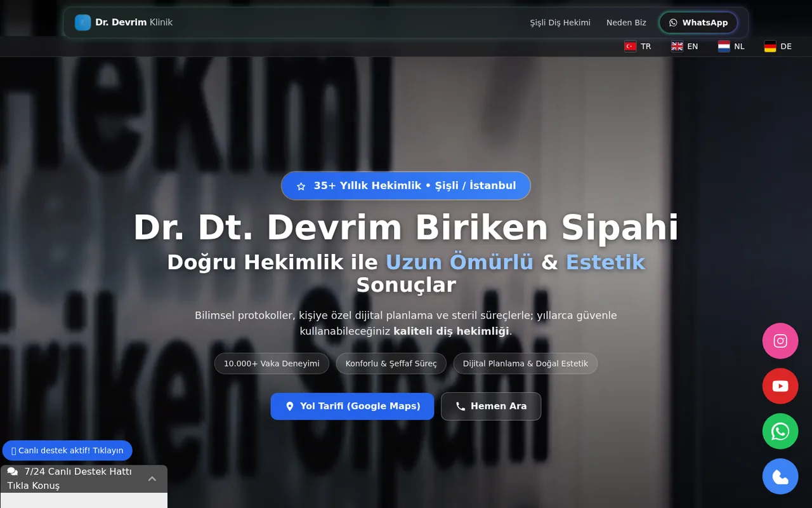This screenshot has width=812, height=508.
Task: Open the YouTube floating icon
Action: point(780,386)
